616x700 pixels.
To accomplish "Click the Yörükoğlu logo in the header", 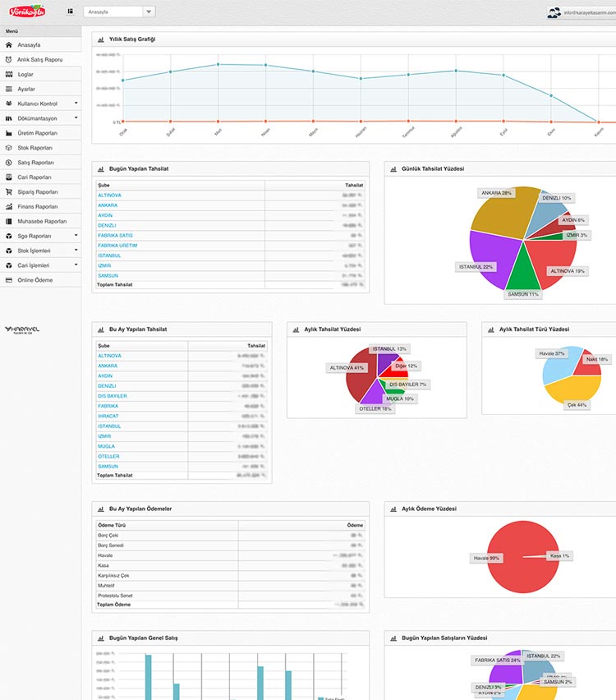I will 27,12.
